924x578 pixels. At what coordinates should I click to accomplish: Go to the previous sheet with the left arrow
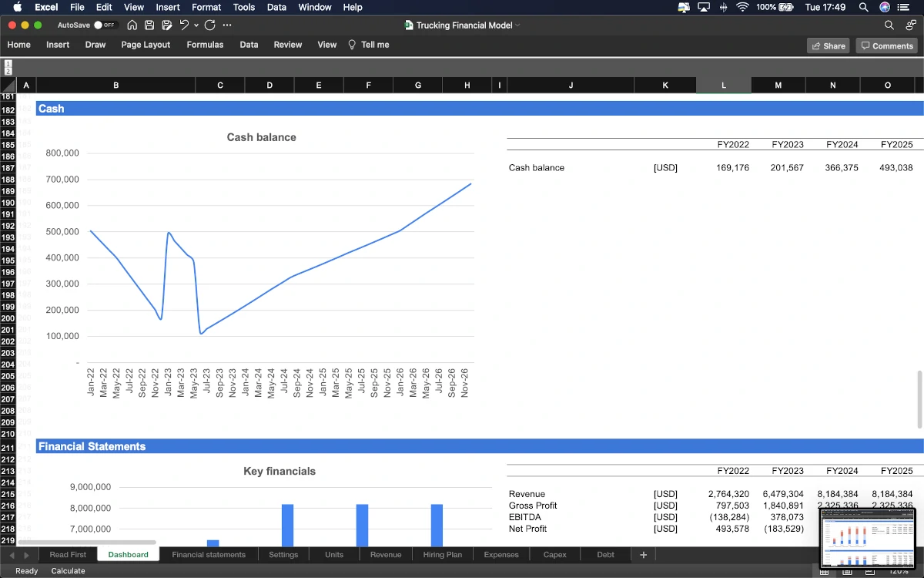click(x=12, y=555)
